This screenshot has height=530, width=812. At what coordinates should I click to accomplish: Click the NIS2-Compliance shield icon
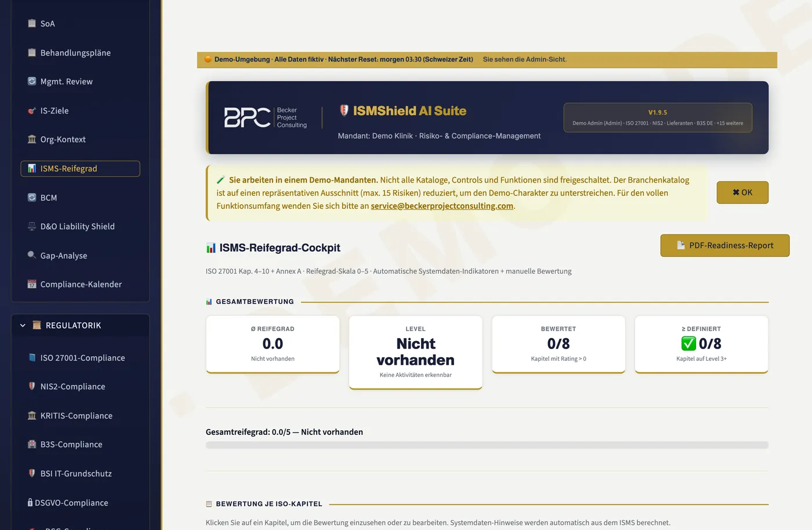[x=32, y=386]
